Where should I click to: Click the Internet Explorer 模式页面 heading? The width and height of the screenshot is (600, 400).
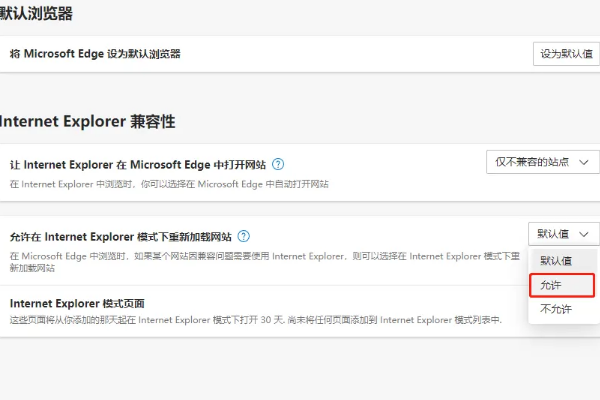(77, 304)
